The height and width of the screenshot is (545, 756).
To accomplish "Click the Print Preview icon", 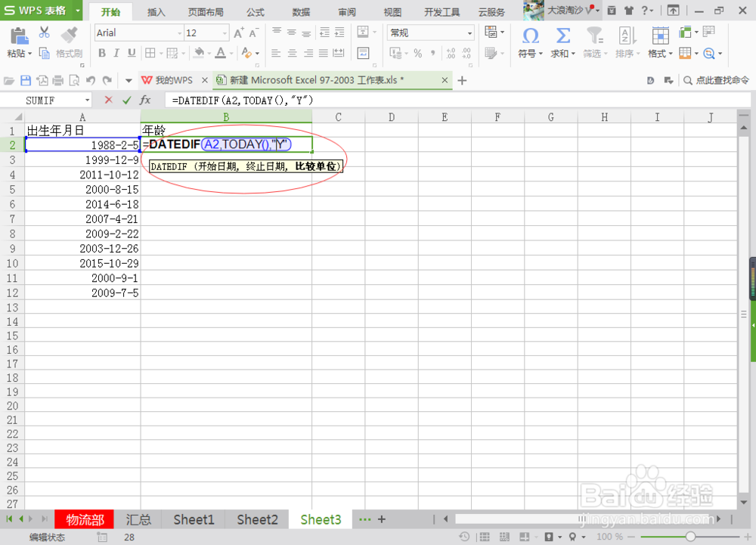I will click(x=74, y=80).
